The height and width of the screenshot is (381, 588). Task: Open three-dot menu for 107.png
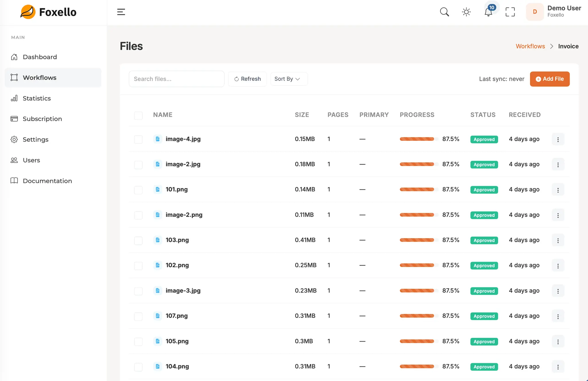[x=558, y=316]
